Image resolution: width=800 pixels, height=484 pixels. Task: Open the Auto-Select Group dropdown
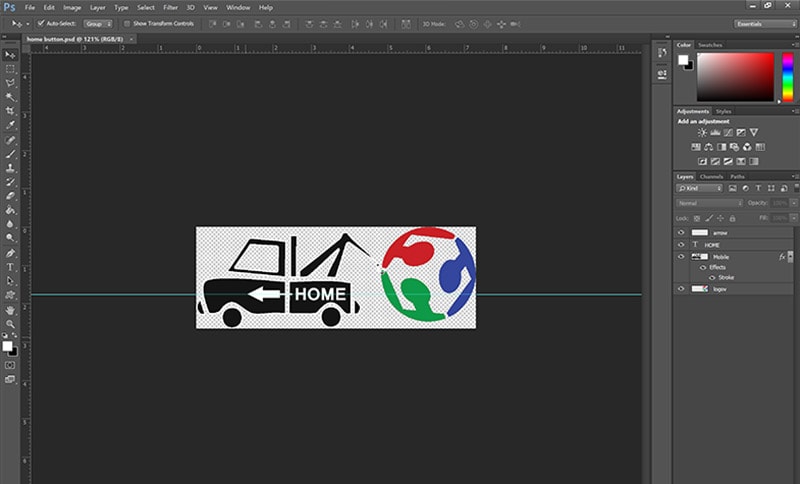(98, 24)
